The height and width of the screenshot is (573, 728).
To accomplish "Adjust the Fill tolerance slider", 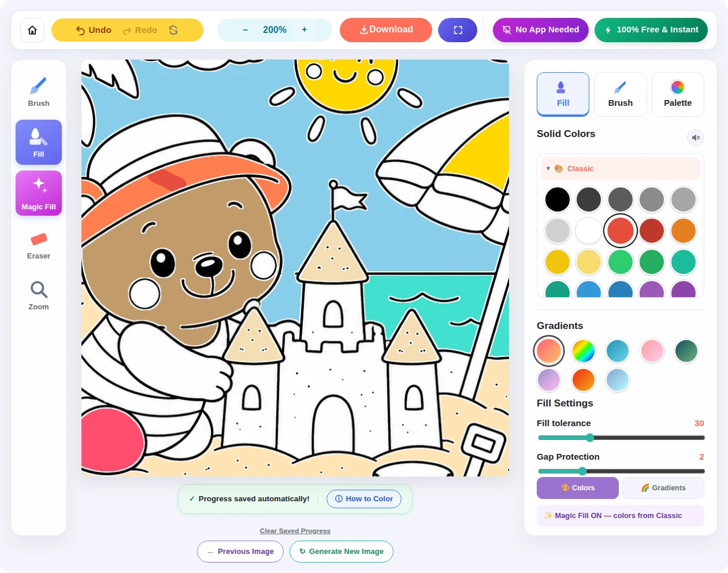I will pyautogui.click(x=621, y=438).
